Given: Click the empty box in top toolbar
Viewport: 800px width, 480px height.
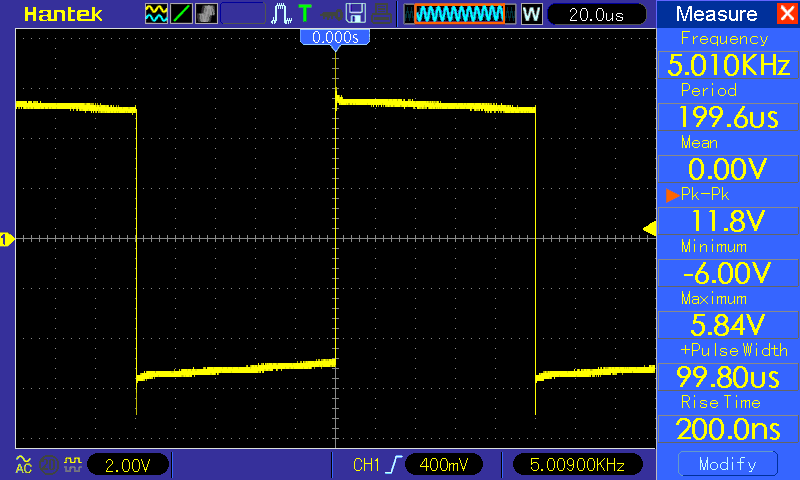Looking at the screenshot, I should pyautogui.click(x=243, y=14).
